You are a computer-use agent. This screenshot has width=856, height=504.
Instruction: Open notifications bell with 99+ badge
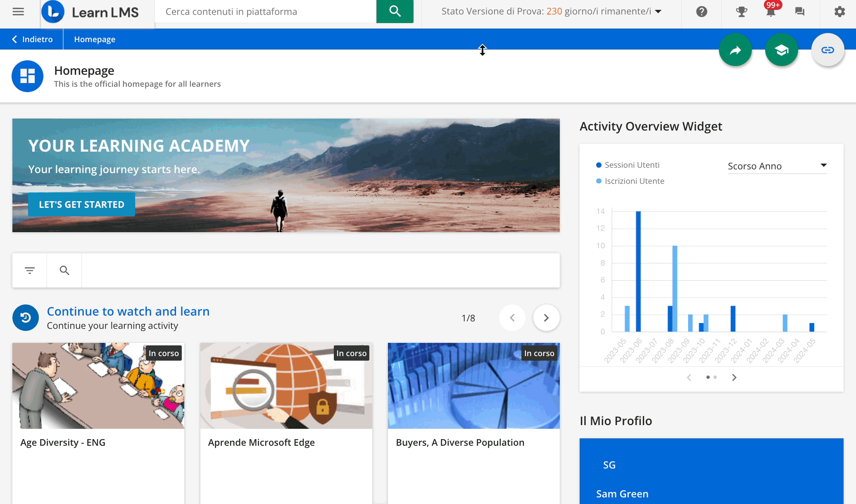tap(771, 11)
